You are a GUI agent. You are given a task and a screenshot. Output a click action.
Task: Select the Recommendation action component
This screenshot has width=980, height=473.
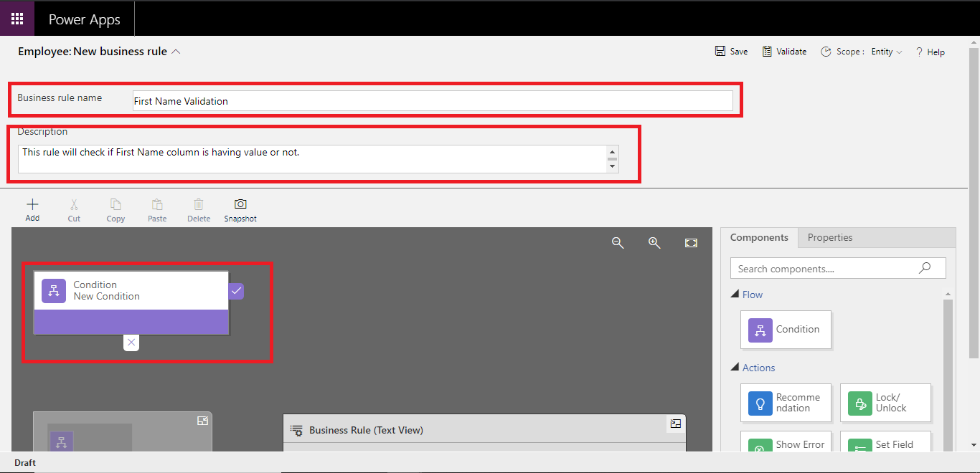click(786, 403)
